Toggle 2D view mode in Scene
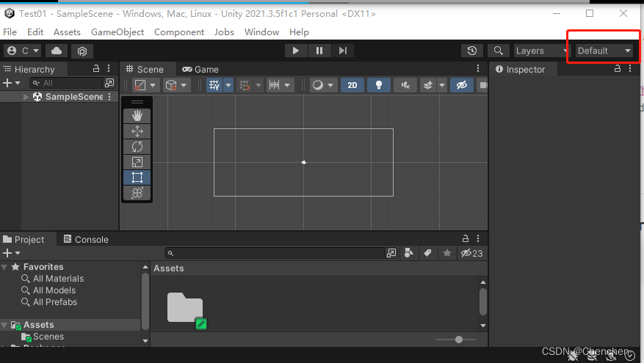Image resolution: width=644 pixels, height=363 pixels. 352,85
